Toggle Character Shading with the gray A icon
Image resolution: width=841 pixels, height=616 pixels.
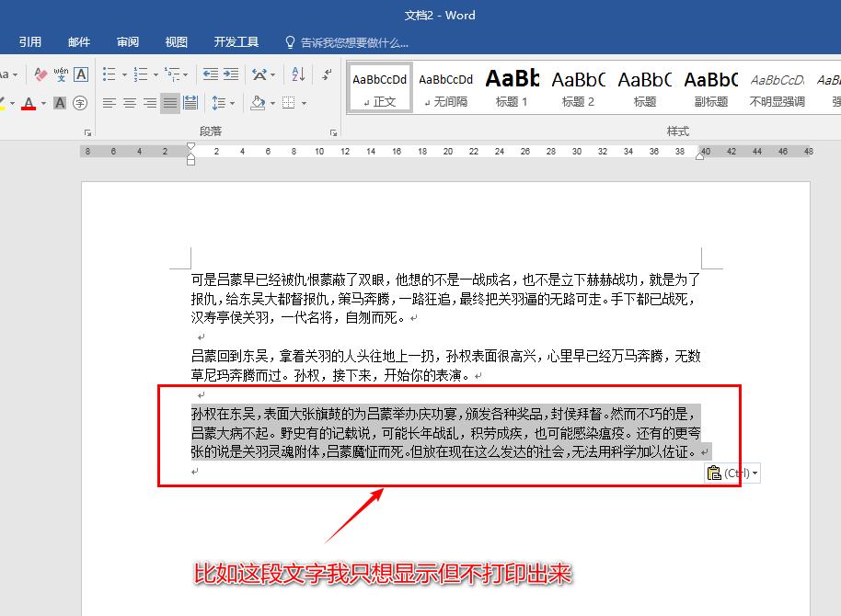click(60, 103)
